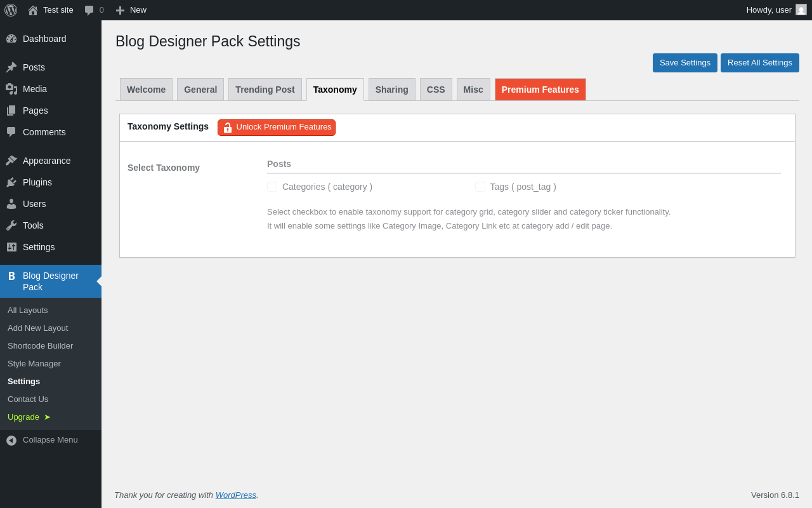The height and width of the screenshot is (508, 812).
Task: Open the New content menu
Action: click(131, 10)
